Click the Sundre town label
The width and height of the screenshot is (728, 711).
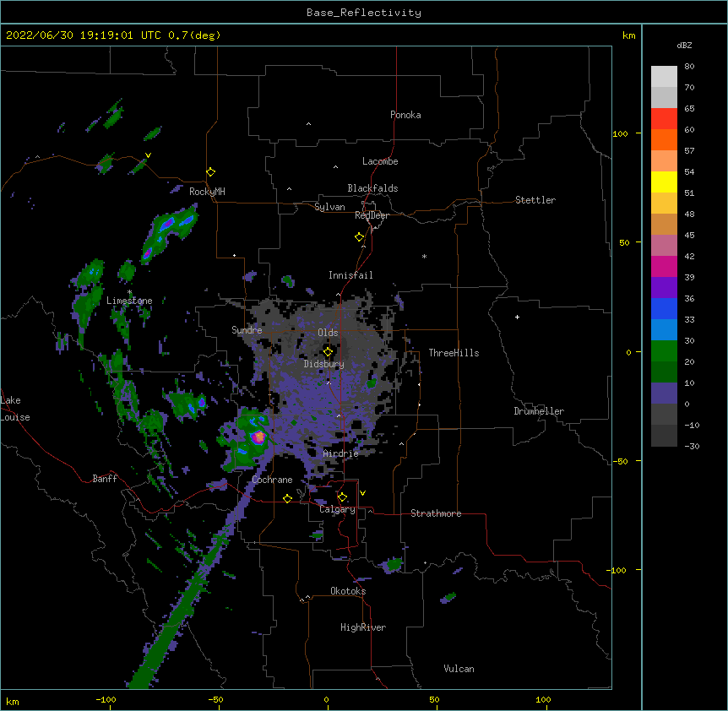click(x=247, y=330)
